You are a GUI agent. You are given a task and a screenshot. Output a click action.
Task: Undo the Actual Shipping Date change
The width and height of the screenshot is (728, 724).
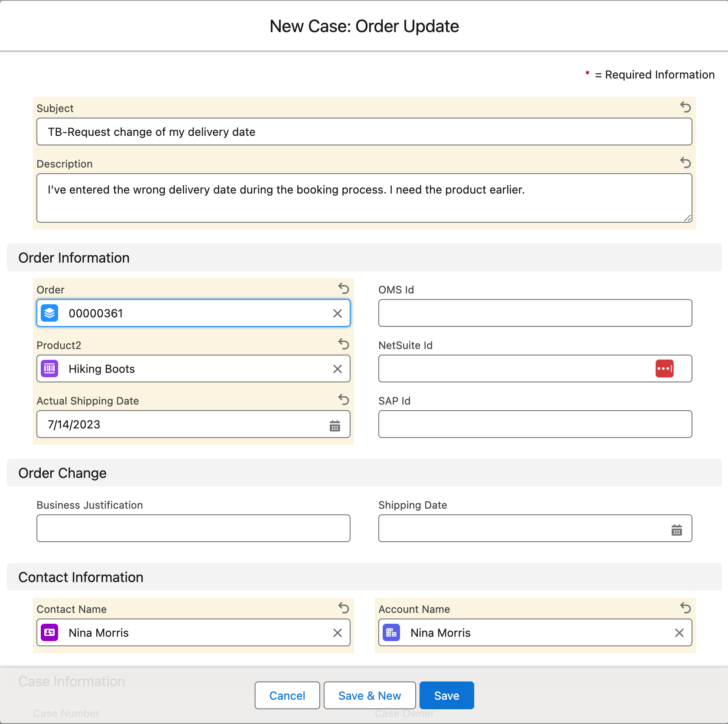[x=344, y=399]
